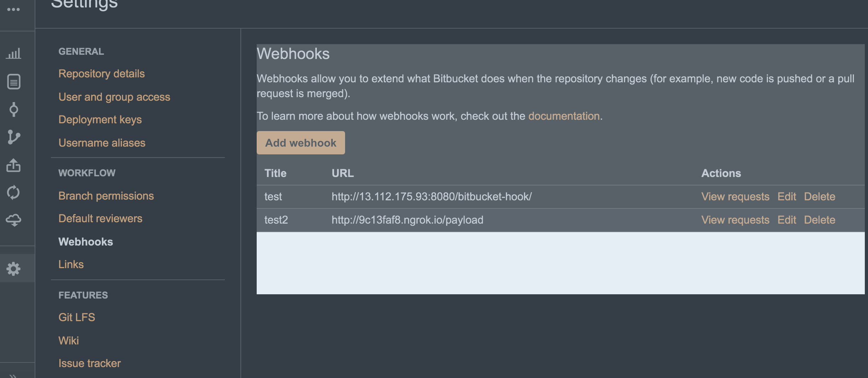This screenshot has width=868, height=378.
Task: Open User and group access settings
Action: pyautogui.click(x=114, y=97)
